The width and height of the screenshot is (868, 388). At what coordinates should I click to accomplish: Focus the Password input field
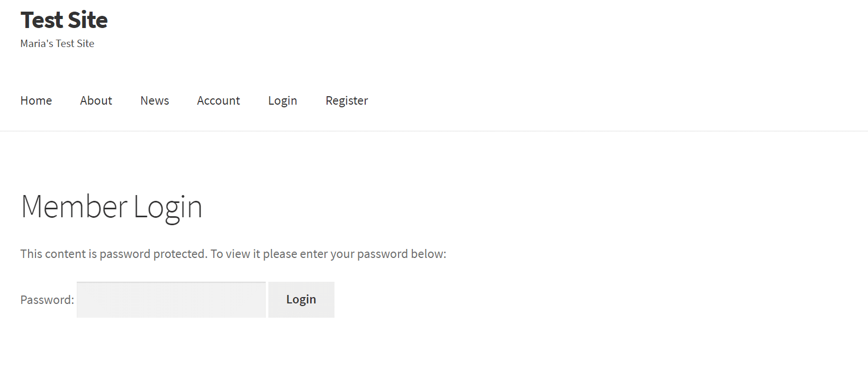point(171,300)
